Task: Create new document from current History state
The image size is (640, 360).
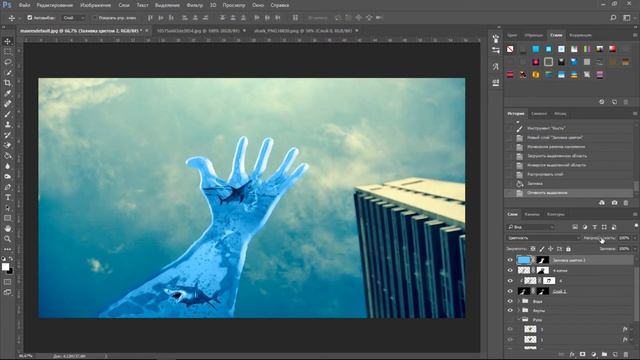Action: click(602, 203)
